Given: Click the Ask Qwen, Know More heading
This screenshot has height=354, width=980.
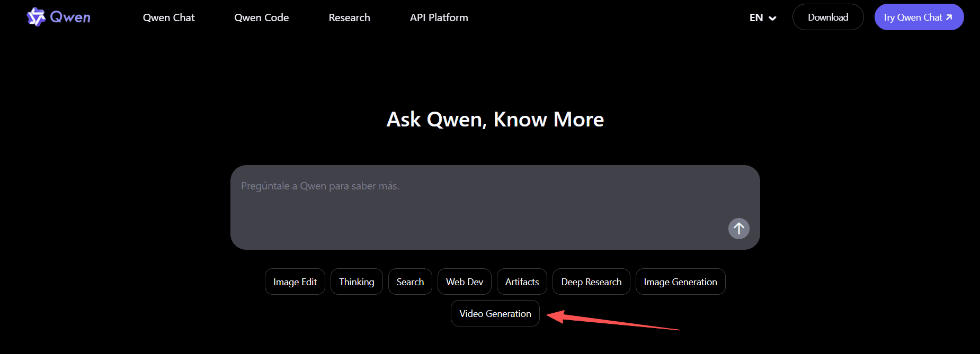Looking at the screenshot, I should tap(495, 120).
